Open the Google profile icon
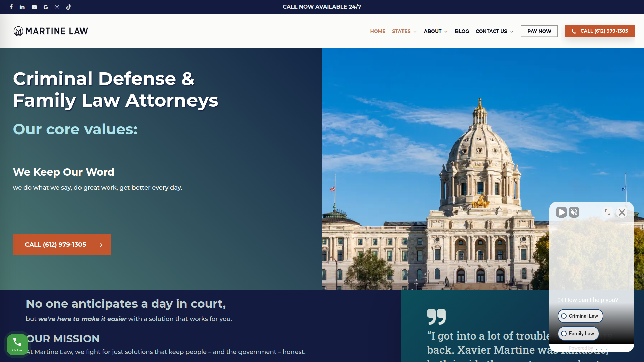This screenshot has height=362, width=644. point(46,7)
